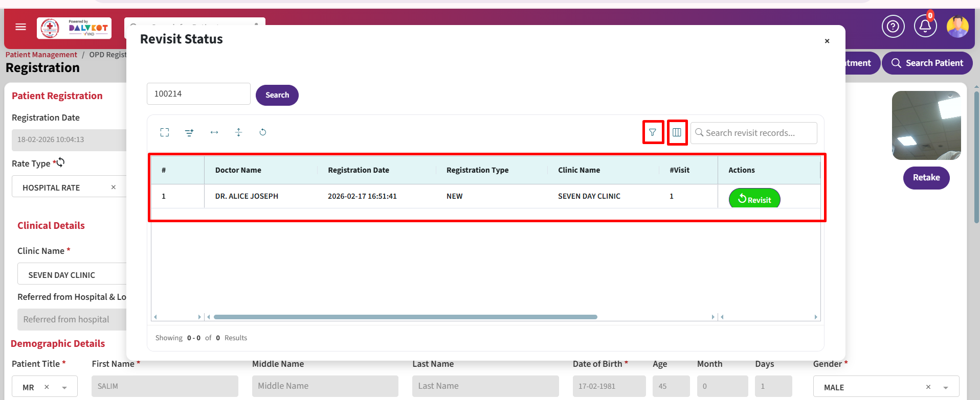
Task: Open the notifications bell
Action: click(925, 26)
